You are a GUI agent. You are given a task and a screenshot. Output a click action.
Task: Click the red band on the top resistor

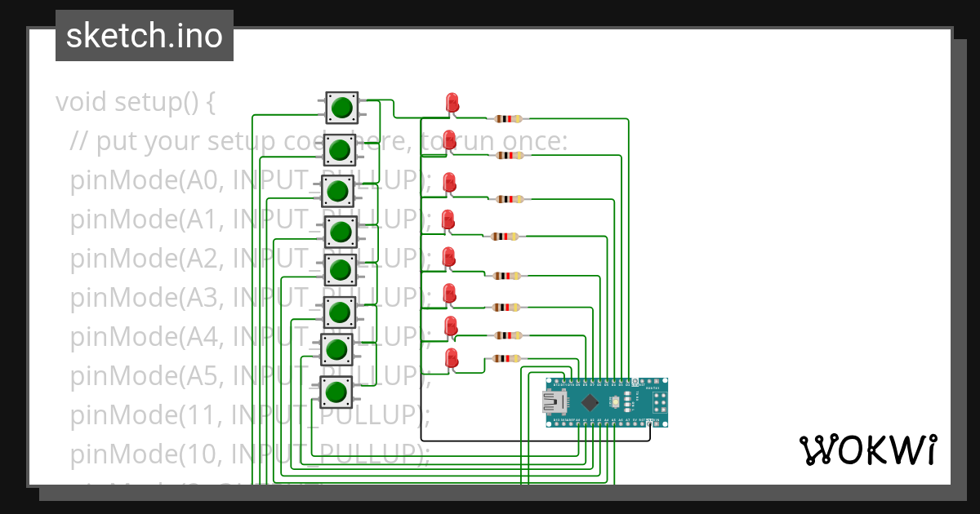tap(510, 118)
